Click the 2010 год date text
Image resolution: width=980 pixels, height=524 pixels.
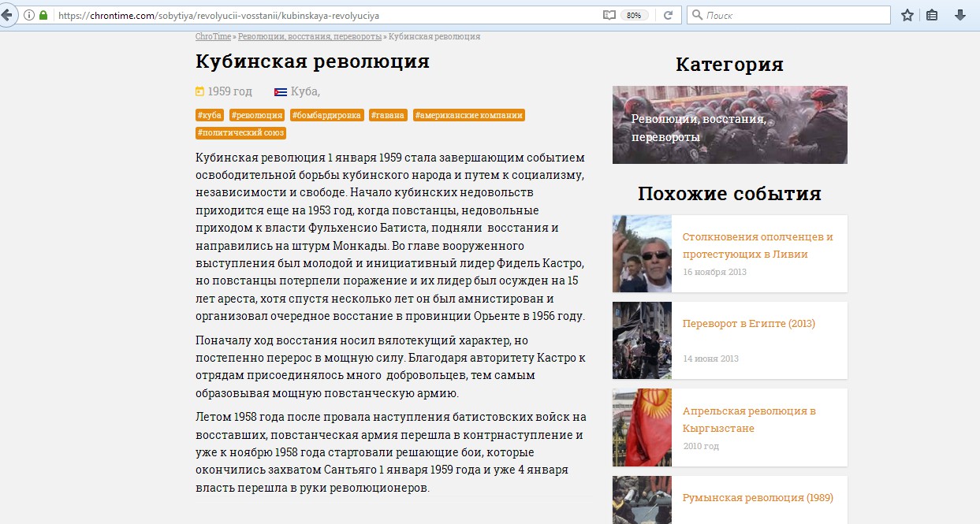pos(701,446)
